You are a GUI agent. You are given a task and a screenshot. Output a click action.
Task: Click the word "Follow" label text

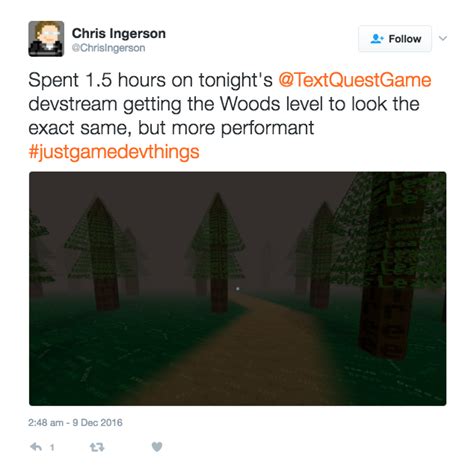pyautogui.click(x=405, y=39)
